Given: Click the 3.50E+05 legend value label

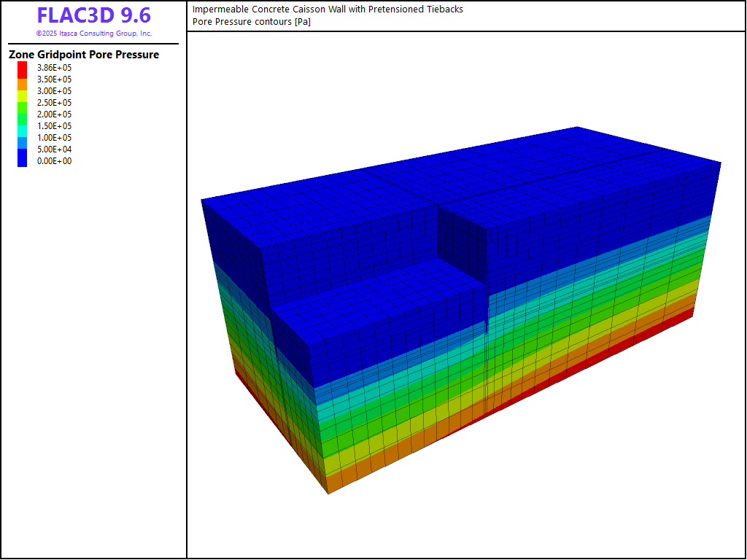Looking at the screenshot, I should [55, 79].
